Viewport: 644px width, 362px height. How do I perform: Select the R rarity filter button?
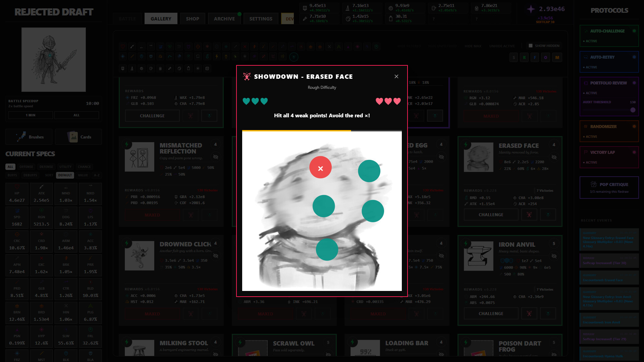[x=524, y=58]
